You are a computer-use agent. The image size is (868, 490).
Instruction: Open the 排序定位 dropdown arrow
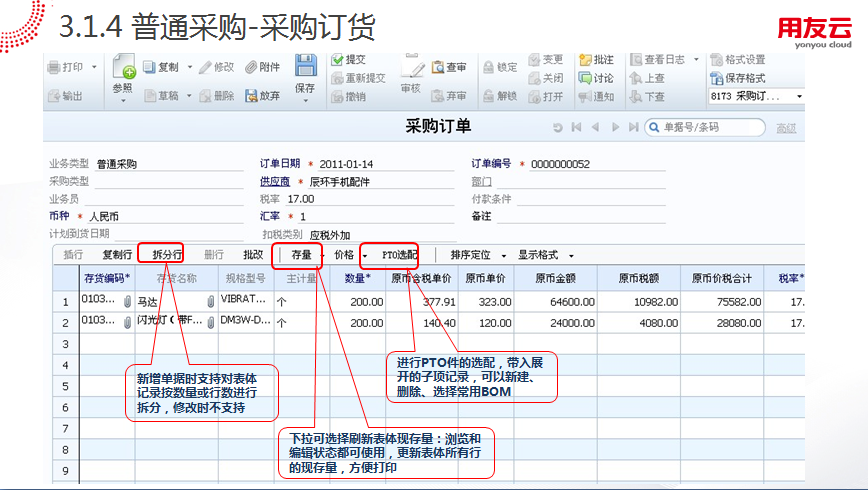(504, 255)
